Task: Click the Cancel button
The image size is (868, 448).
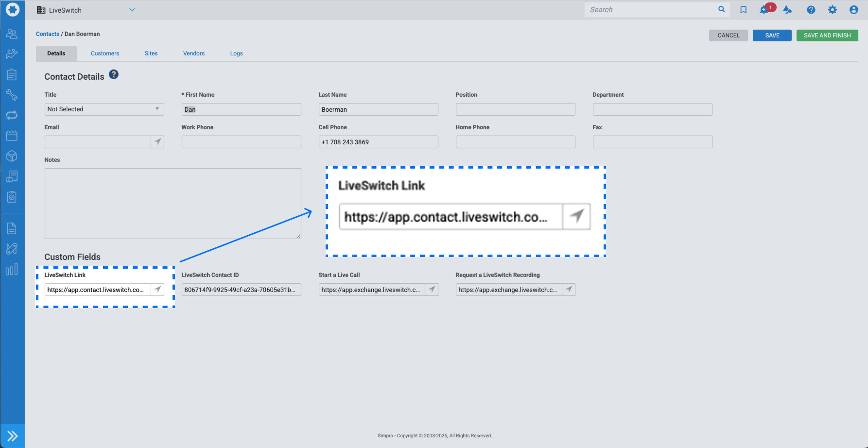Action: pos(728,35)
